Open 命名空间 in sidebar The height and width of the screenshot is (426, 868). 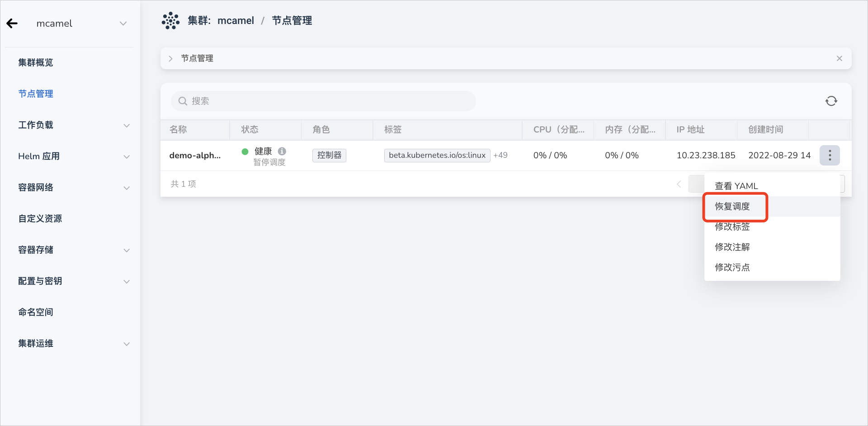coord(36,312)
